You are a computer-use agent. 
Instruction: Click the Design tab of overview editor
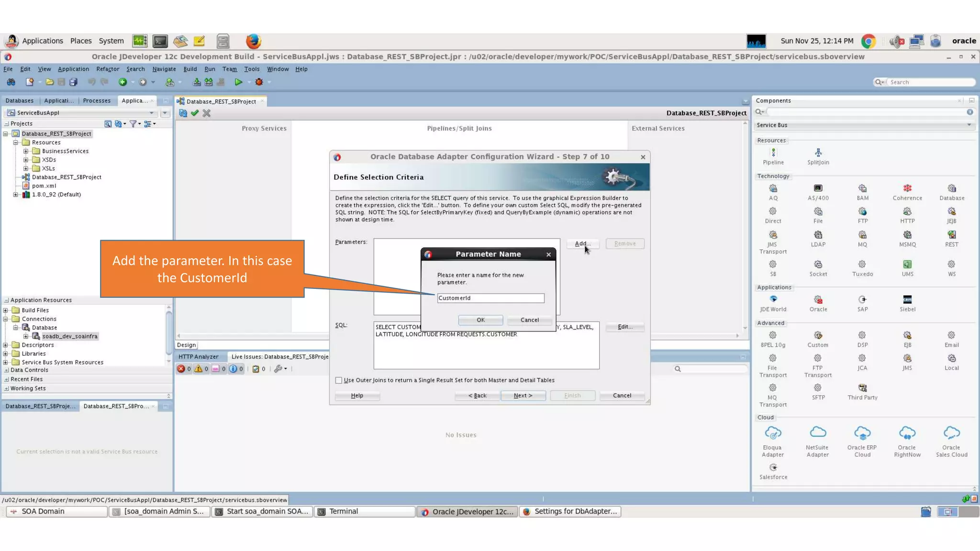click(186, 345)
